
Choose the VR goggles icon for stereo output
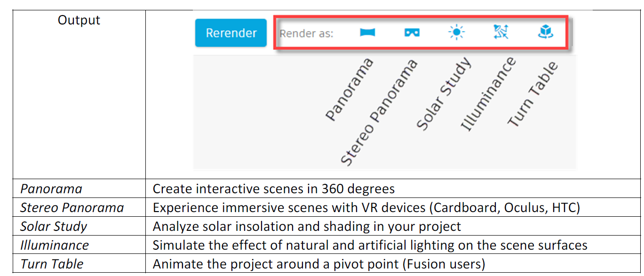coord(411,32)
